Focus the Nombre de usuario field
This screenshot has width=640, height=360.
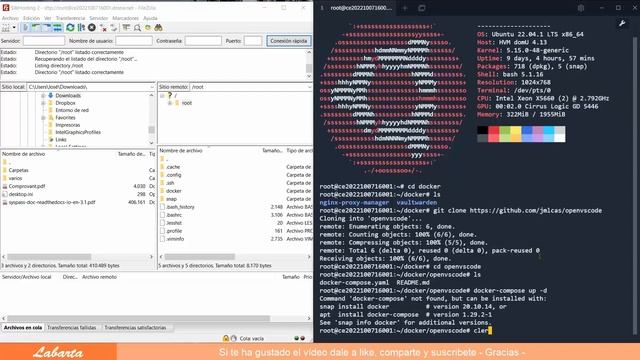point(133,41)
